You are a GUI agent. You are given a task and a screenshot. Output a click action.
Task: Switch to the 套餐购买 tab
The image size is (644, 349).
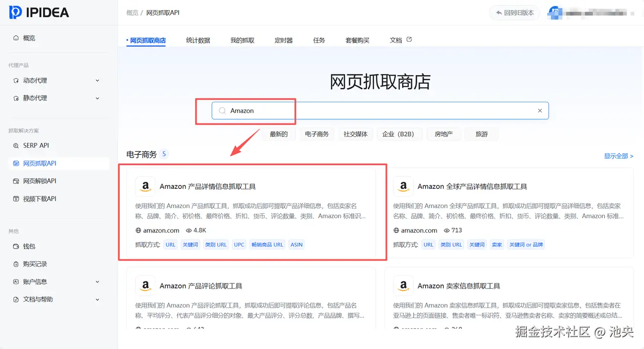[x=357, y=40]
